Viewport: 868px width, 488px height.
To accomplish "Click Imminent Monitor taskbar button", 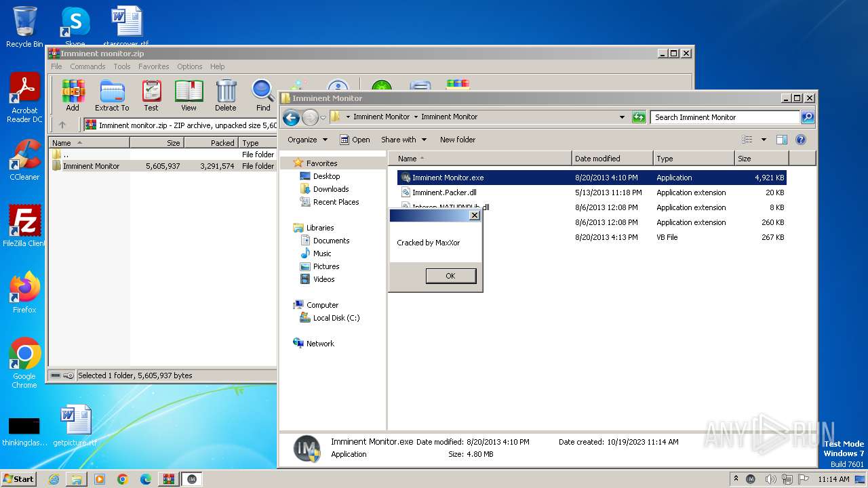I will coord(192,479).
